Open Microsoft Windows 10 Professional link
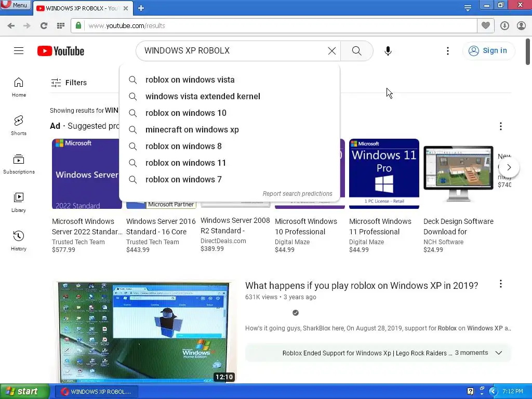This screenshot has height=399, width=532. [x=306, y=227]
